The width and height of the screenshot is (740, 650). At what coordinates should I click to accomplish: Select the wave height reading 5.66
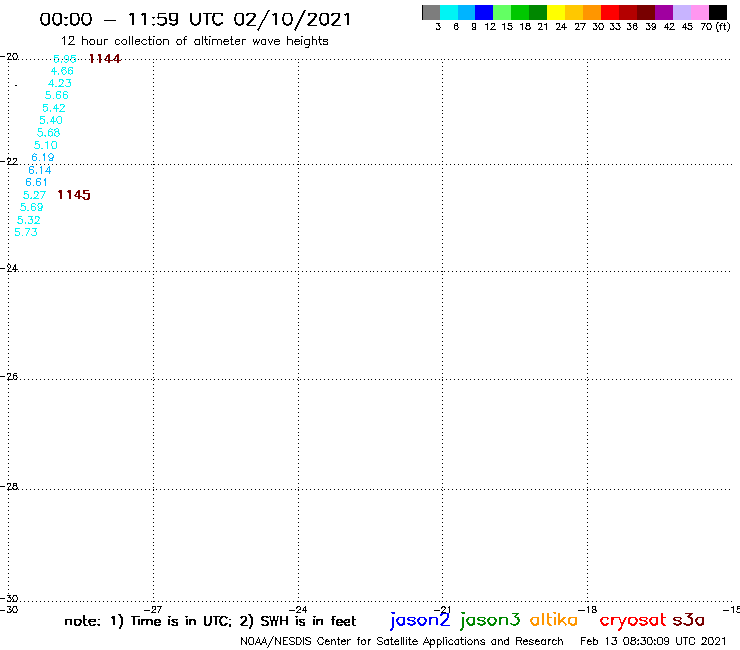57,95
